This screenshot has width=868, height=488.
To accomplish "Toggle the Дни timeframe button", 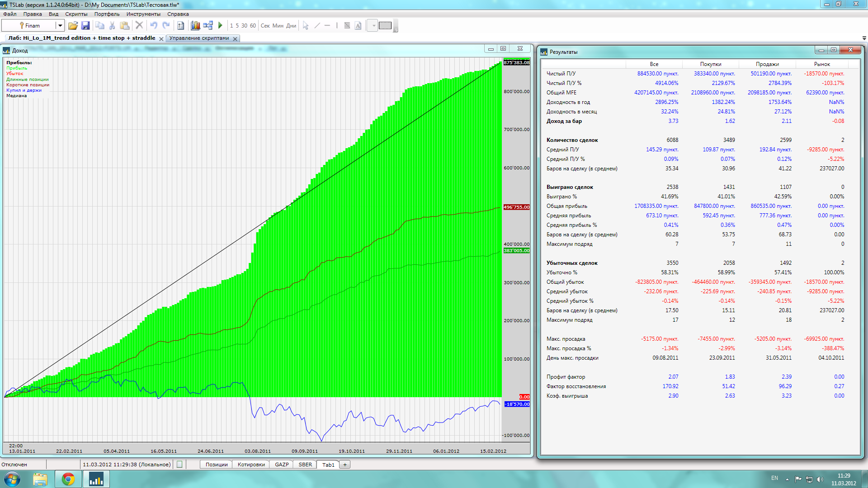I will pyautogui.click(x=291, y=26).
